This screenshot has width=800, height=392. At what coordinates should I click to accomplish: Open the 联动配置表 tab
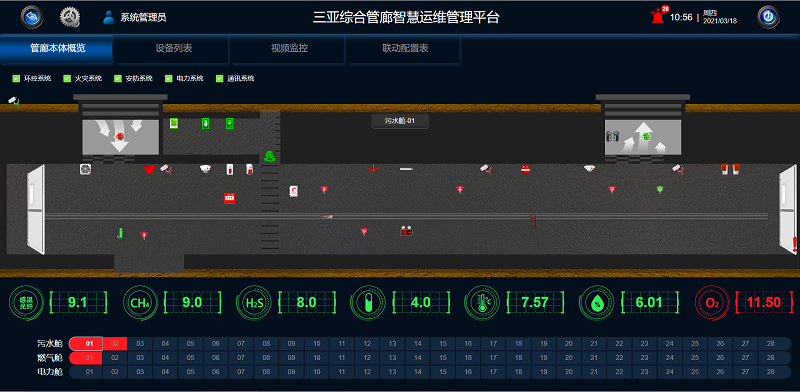pyautogui.click(x=405, y=49)
